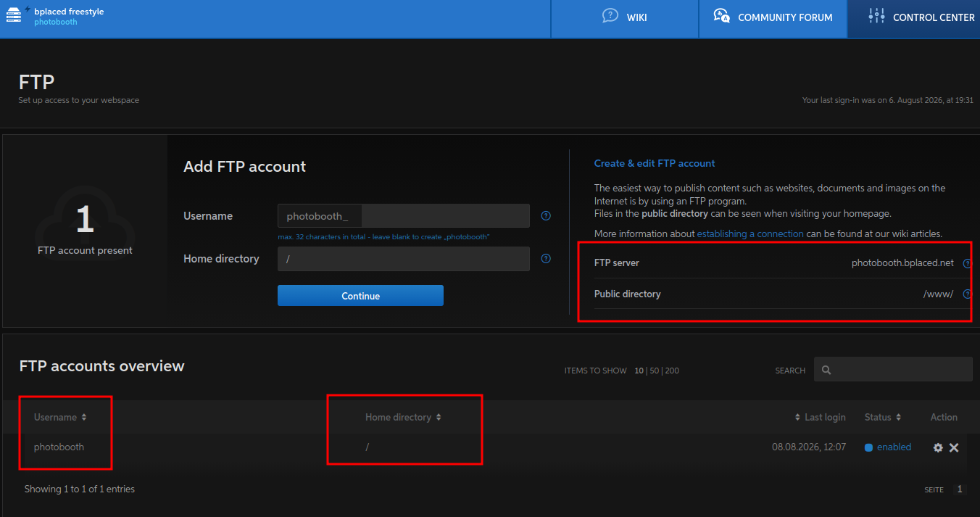Sort the table by Status
980x517 pixels.
pyautogui.click(x=883, y=417)
